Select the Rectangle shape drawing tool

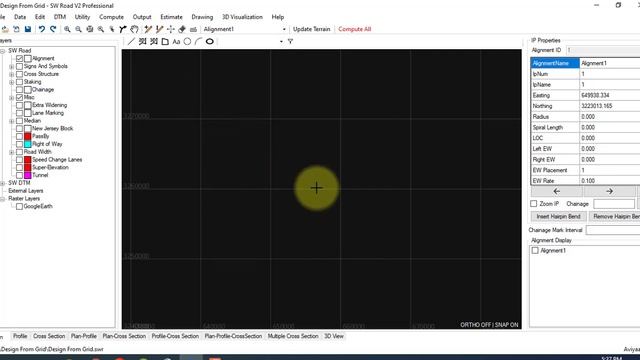coord(165,42)
